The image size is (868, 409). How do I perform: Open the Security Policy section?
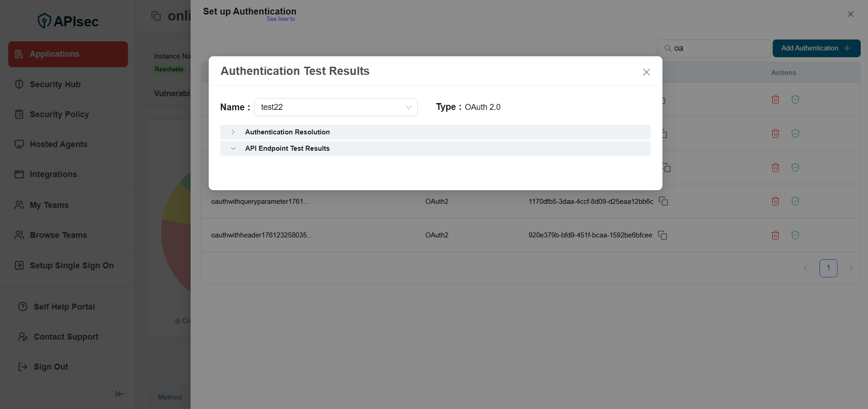click(x=58, y=114)
